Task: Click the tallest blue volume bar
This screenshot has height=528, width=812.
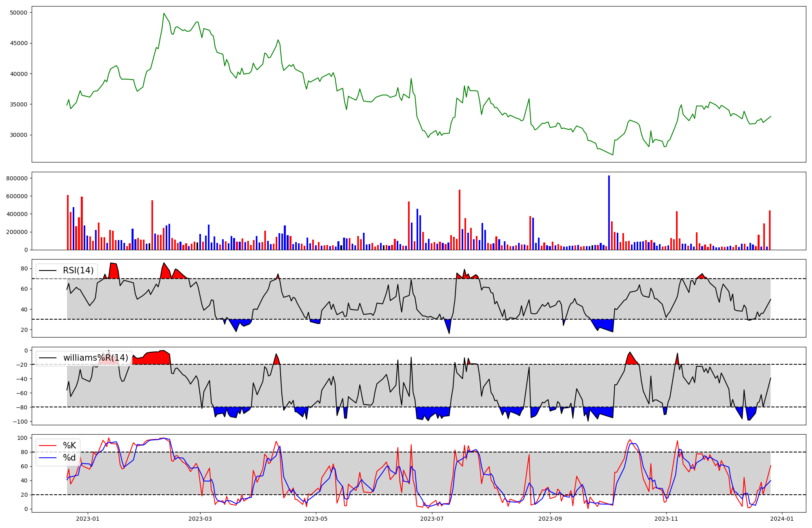Action: (609, 211)
